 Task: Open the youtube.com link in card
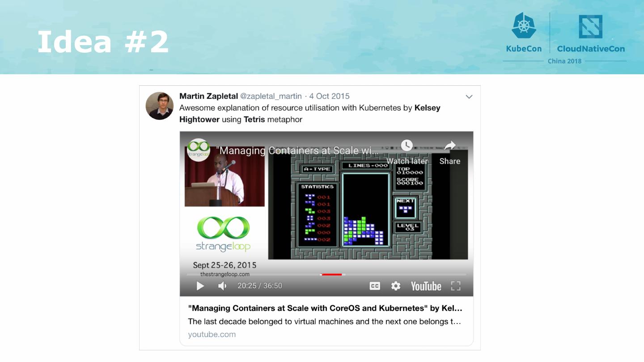212,334
